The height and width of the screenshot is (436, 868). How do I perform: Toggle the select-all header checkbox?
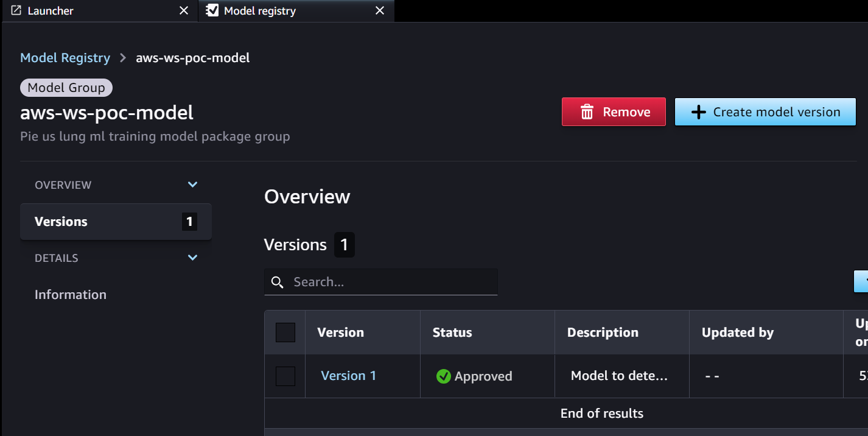(285, 332)
